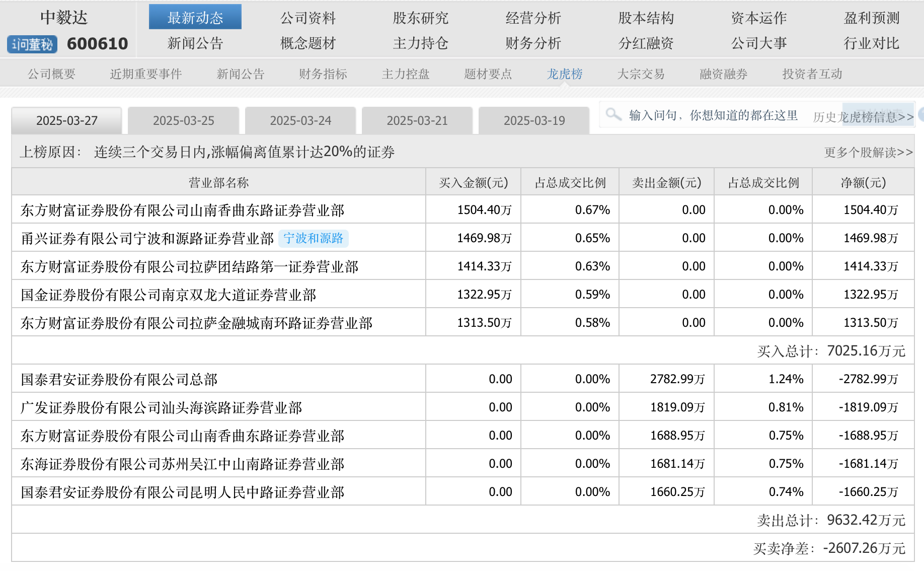Select the 2025-03-25 date tab

183,121
